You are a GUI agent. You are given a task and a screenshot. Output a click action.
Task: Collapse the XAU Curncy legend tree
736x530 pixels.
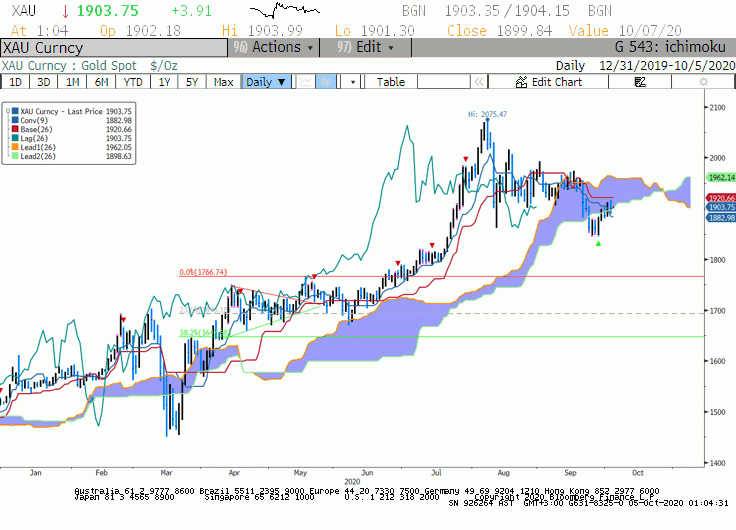pos(8,111)
